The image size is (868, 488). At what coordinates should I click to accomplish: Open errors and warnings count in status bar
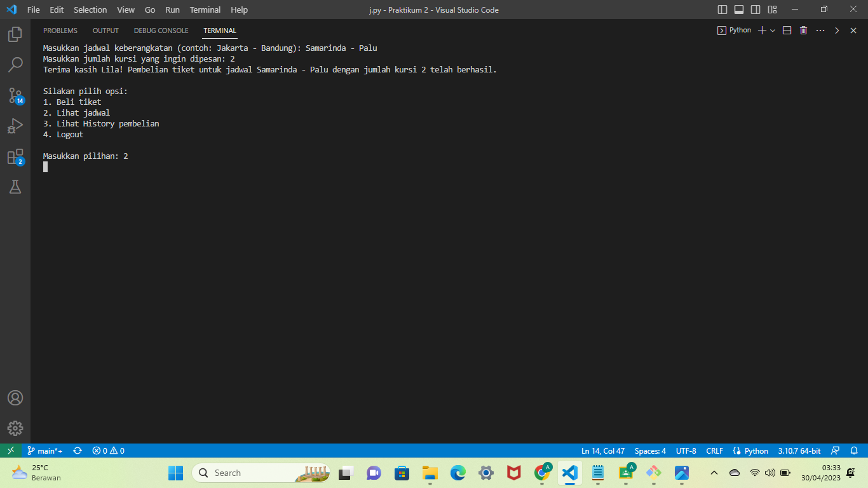[108, 451]
